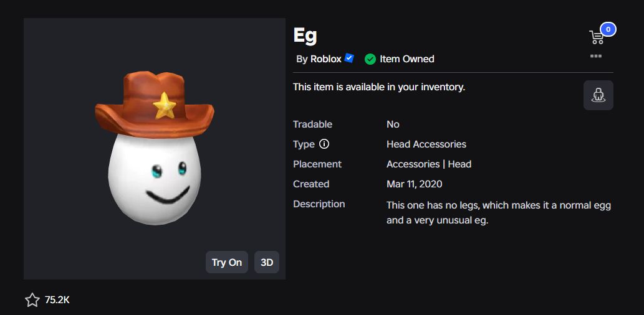Click the favorite star icon
644x315 pixels.
[32, 300]
